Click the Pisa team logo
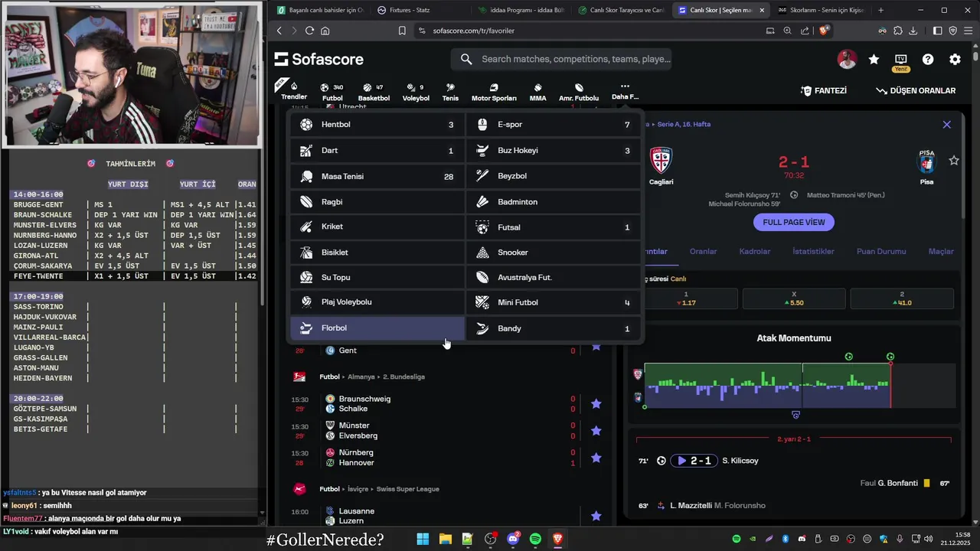Viewport: 980px width, 551px height. 926,161
